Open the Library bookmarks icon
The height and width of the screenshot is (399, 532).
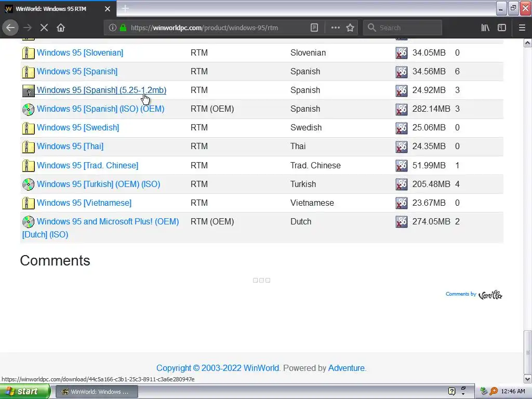coord(485,28)
